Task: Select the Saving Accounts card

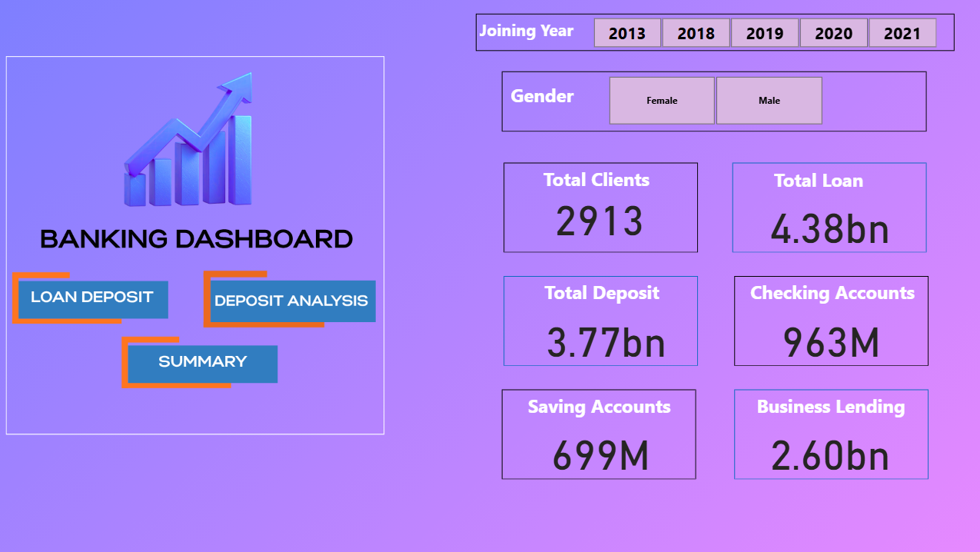Action: 598,434
